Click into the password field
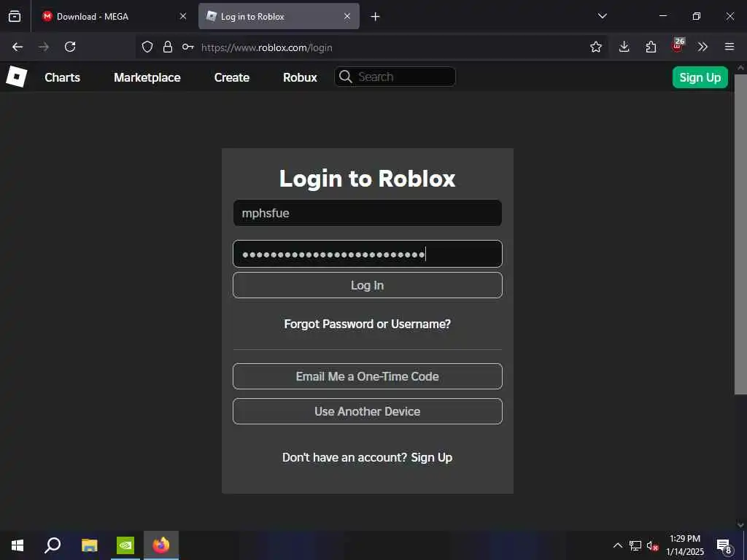 coord(368,254)
